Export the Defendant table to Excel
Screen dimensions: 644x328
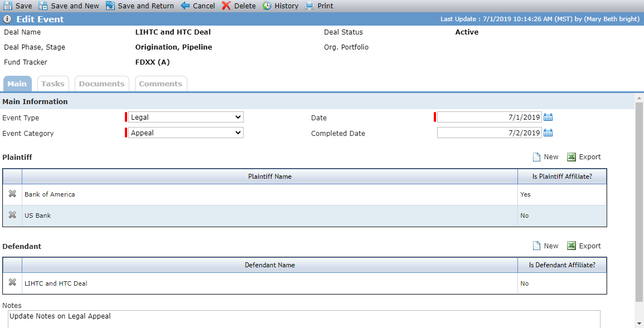(584, 246)
